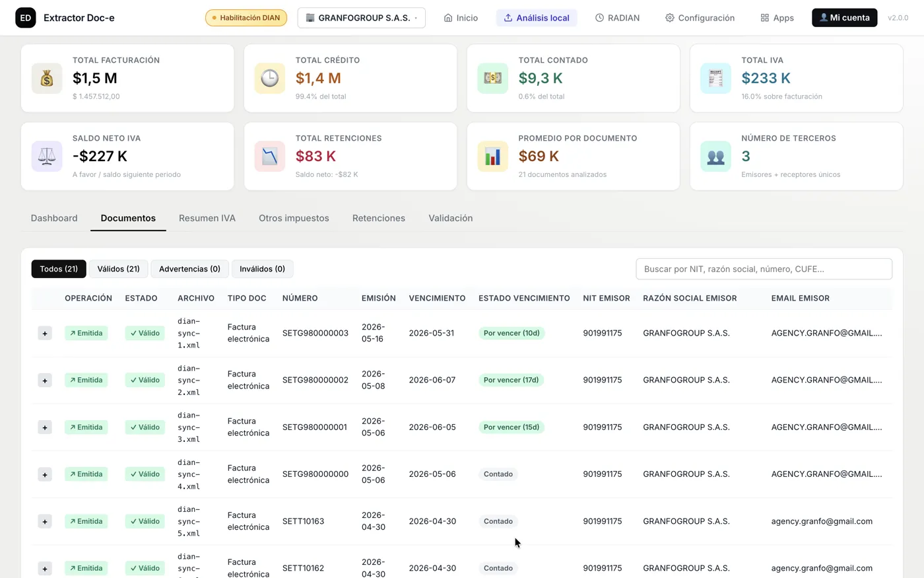Image resolution: width=924 pixels, height=578 pixels.
Task: Click the ESTADO VENCIMIENTO column header
Action: tap(524, 298)
